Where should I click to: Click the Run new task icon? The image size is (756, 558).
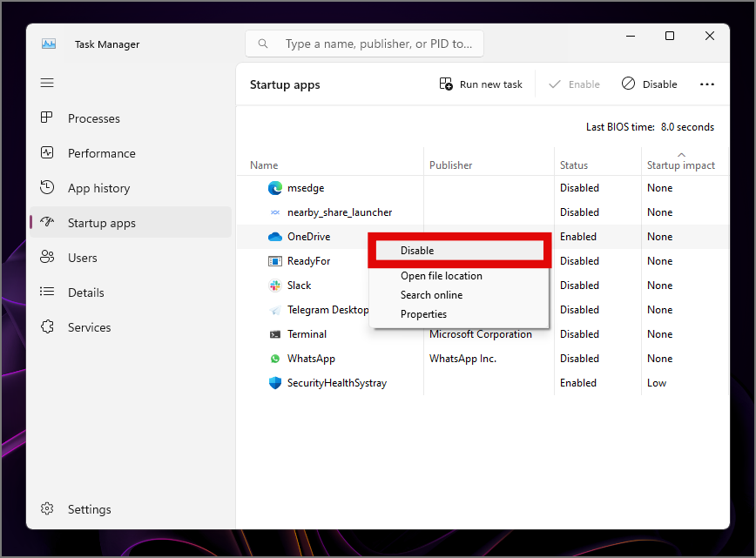pos(446,84)
